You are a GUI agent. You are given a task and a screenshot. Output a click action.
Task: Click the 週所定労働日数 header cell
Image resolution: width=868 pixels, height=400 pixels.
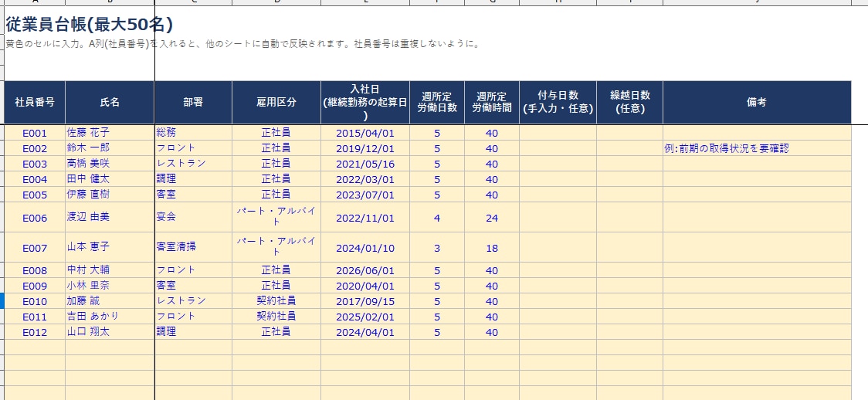(437, 103)
